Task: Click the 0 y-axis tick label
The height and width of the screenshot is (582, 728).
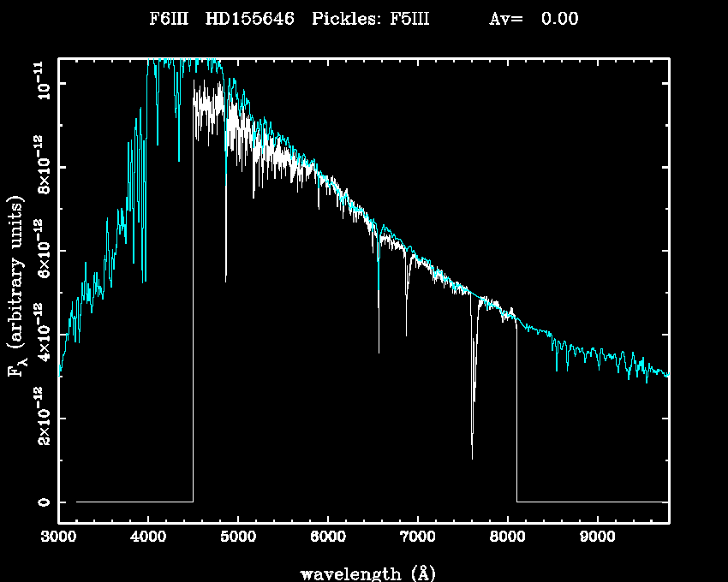Action: [42, 502]
